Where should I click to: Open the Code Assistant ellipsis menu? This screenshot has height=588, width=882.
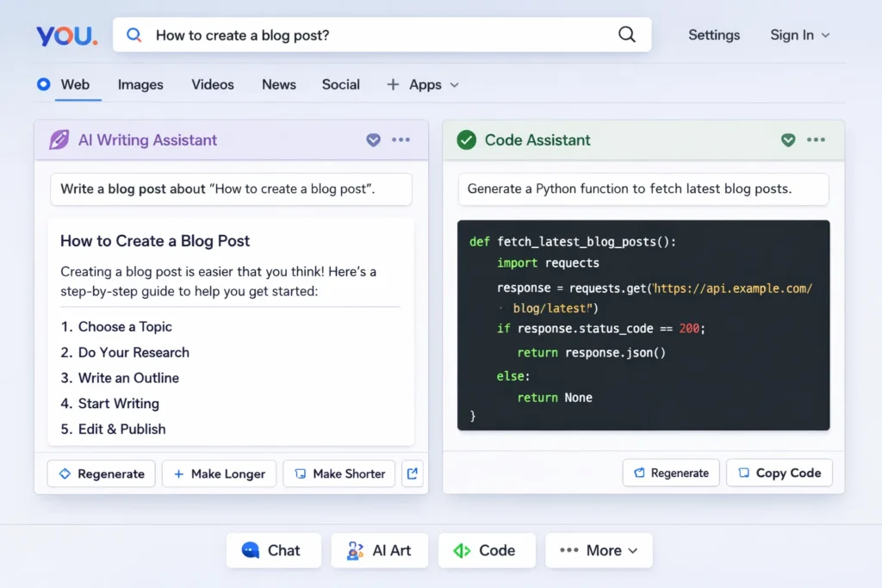point(817,139)
